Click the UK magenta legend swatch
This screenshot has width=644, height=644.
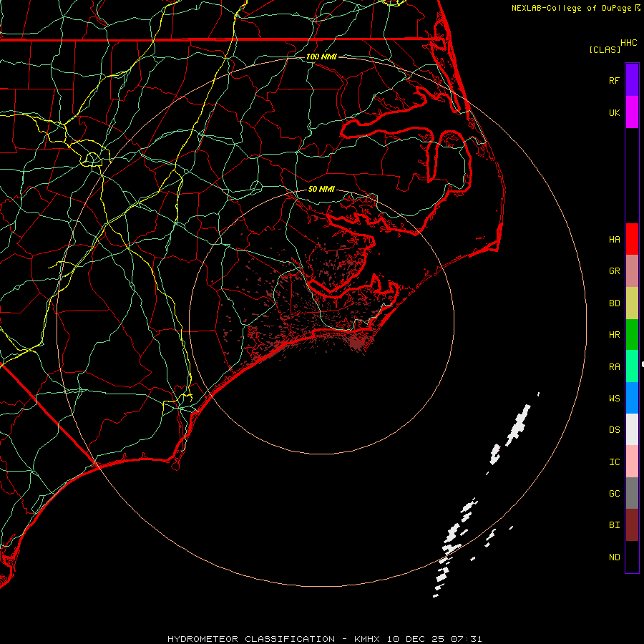click(x=632, y=112)
